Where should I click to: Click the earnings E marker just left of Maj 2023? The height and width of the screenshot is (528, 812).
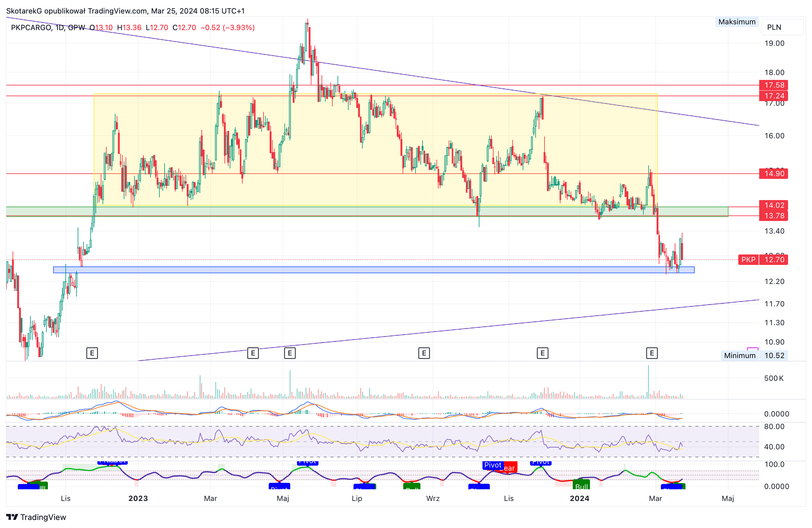(x=253, y=353)
